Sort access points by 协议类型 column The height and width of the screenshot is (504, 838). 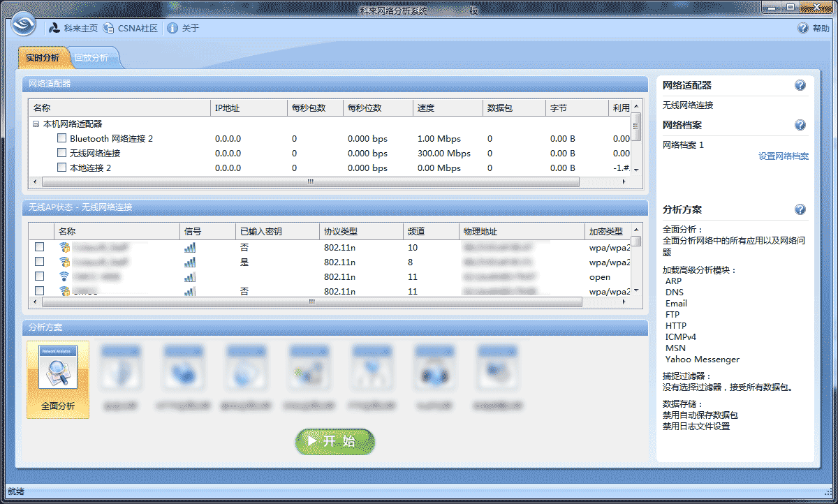pyautogui.click(x=361, y=232)
